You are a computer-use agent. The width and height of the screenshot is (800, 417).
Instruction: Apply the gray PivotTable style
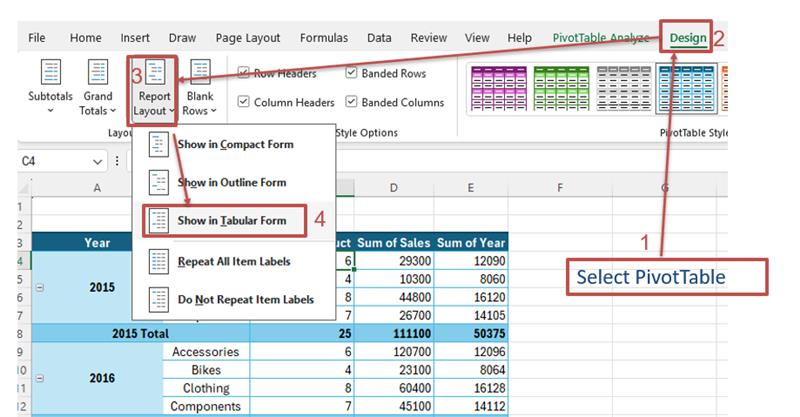(x=623, y=88)
